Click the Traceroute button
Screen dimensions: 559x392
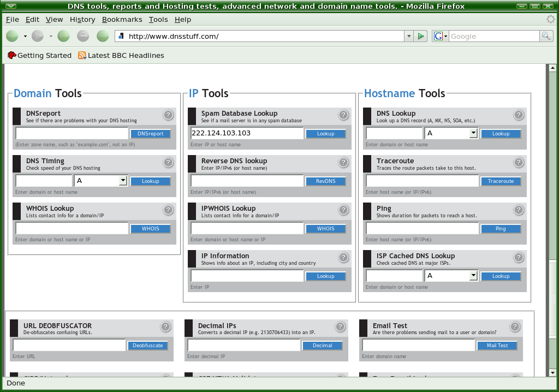501,181
